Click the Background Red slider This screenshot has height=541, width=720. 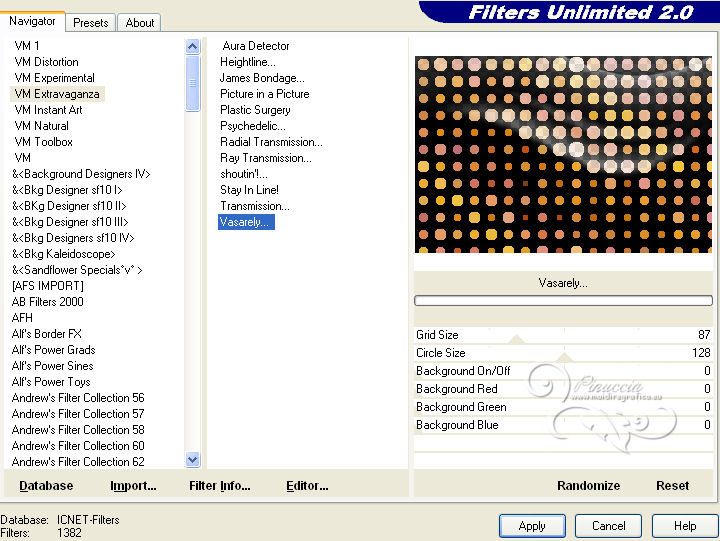click(563, 389)
